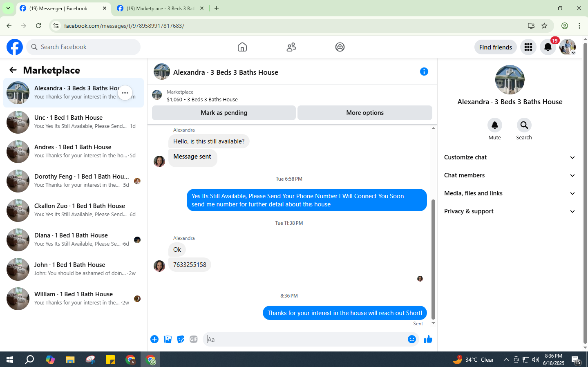Open the Facebook logo home link
This screenshot has height=367, width=588.
click(15, 47)
